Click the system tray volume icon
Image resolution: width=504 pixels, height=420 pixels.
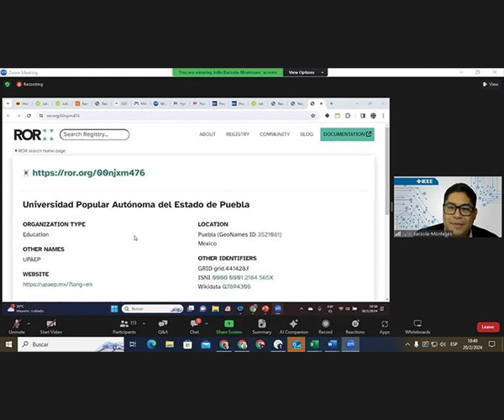click(x=443, y=344)
